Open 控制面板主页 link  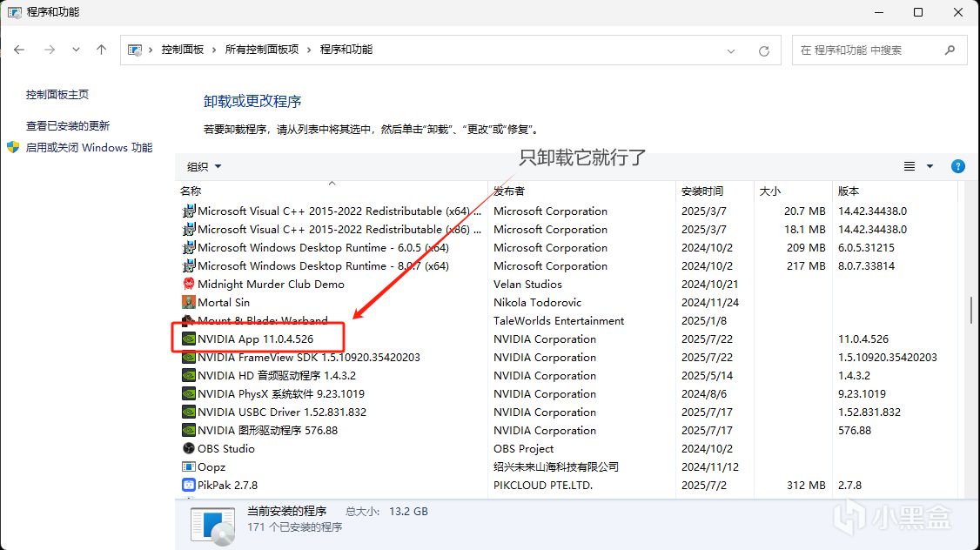click(57, 94)
